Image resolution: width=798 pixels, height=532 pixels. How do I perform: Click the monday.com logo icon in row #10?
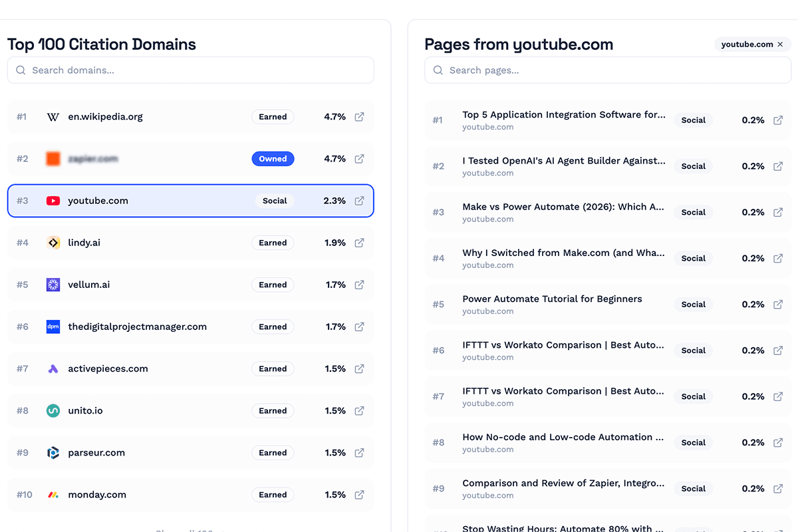point(53,494)
